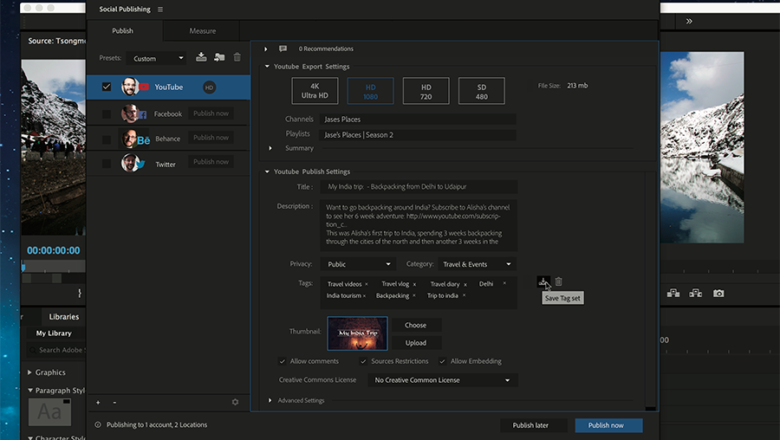Click the import preset folder icon
Image resolution: width=780 pixels, height=440 pixels.
(x=219, y=57)
